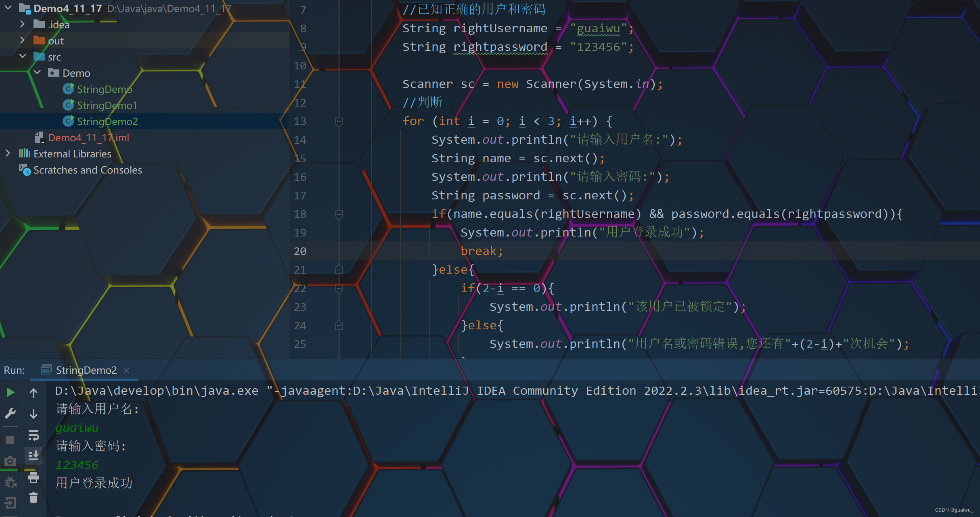Print console output with printer icon
The image size is (980, 517).
pos(34,477)
